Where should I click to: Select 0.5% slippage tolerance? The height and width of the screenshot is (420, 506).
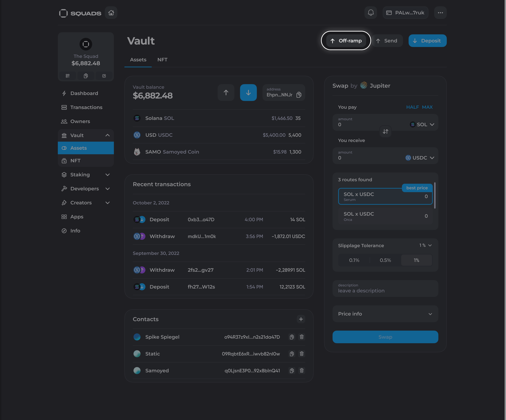(385, 260)
